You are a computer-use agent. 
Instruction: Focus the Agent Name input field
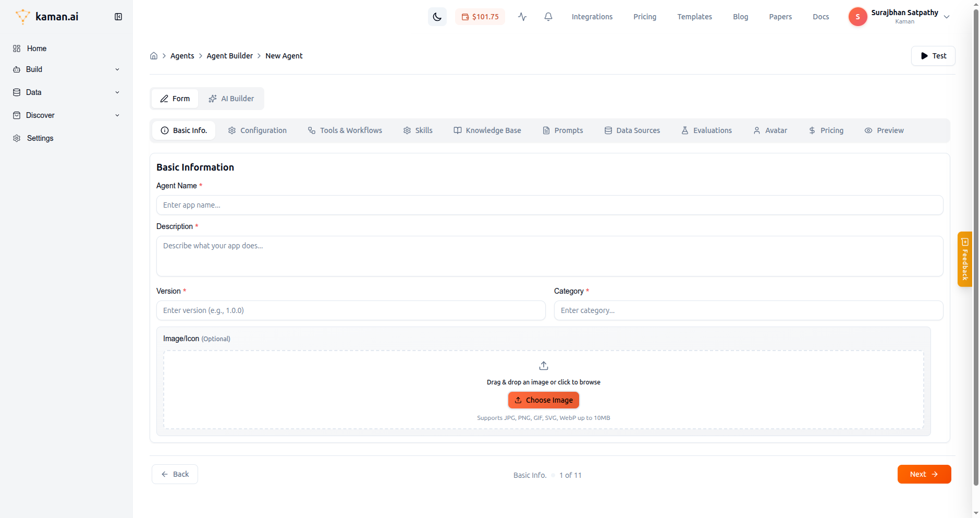[549, 205]
